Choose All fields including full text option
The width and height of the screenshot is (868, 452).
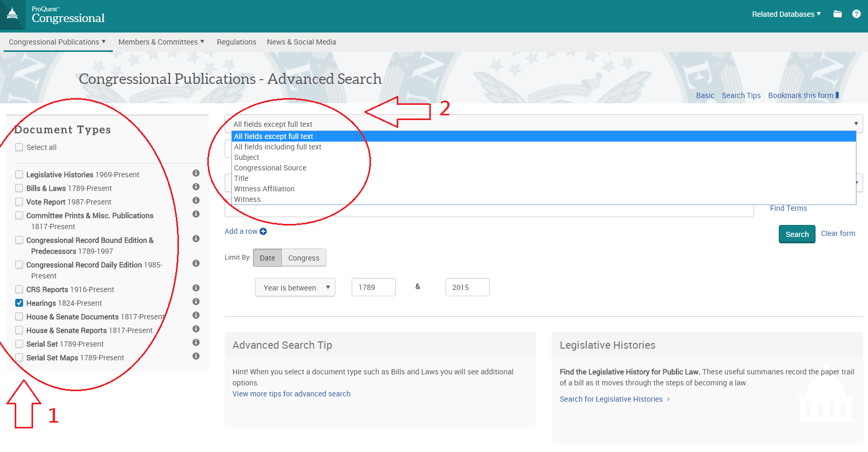pyautogui.click(x=544, y=147)
